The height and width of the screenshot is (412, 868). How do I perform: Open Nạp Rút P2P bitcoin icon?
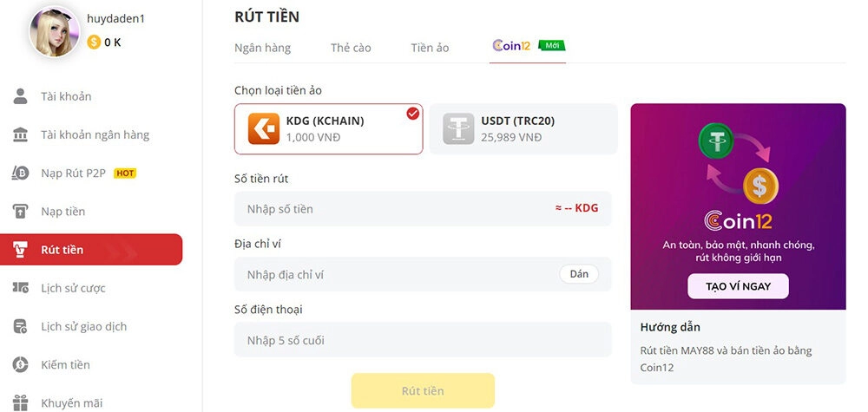(21, 173)
